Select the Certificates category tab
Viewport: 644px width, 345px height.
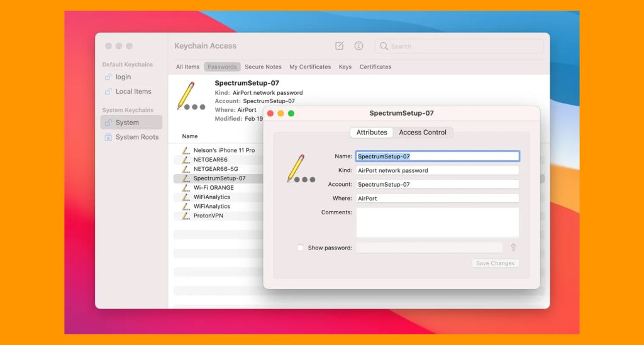(375, 67)
